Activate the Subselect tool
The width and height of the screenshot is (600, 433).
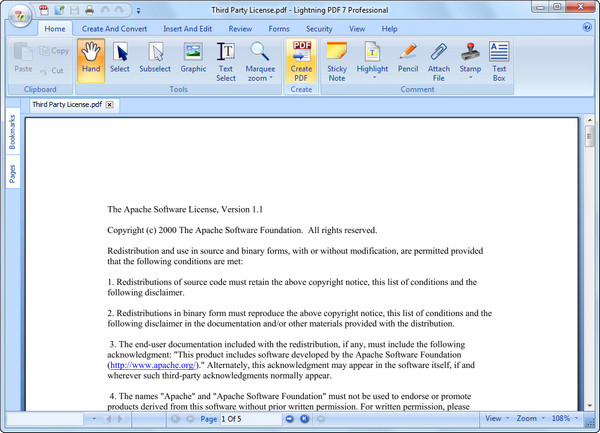coord(155,60)
